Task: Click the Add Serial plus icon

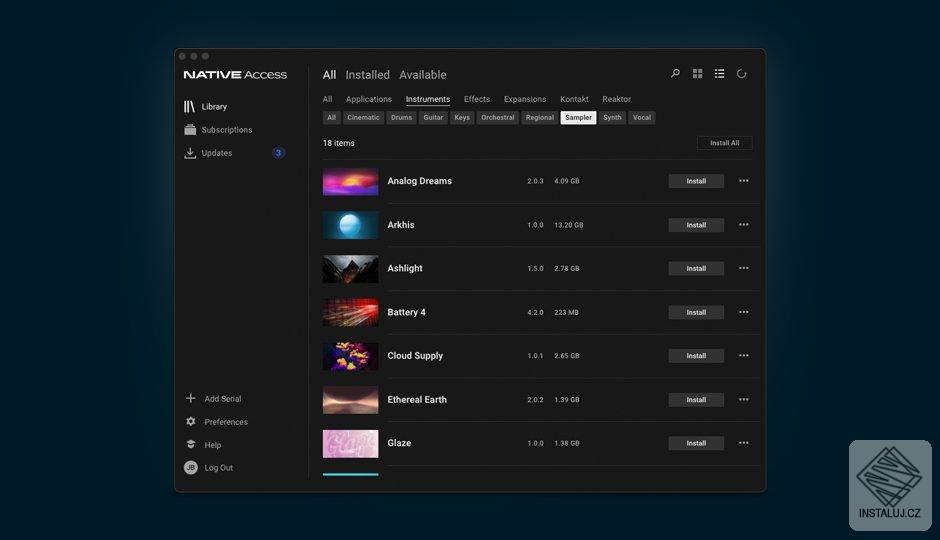Action: click(191, 398)
